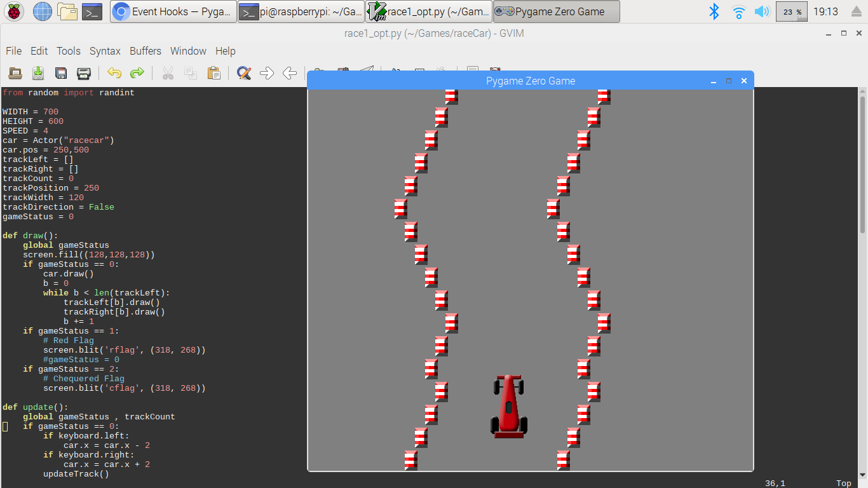Paste from clipboard via toolbar icon
The height and width of the screenshot is (488, 868).
(214, 73)
